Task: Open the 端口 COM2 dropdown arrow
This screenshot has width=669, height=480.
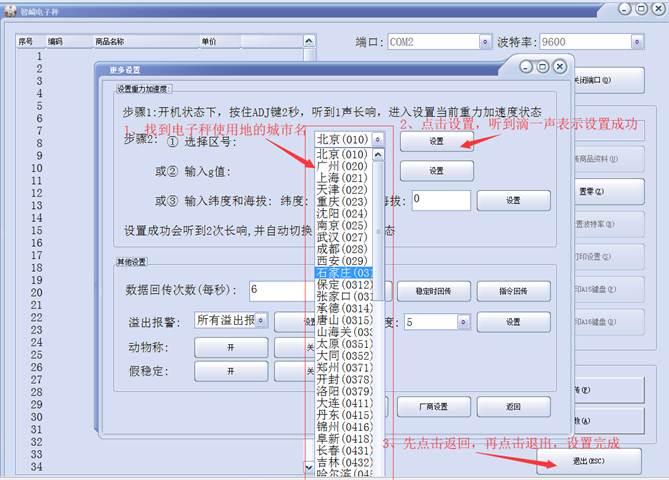Action: [x=485, y=42]
